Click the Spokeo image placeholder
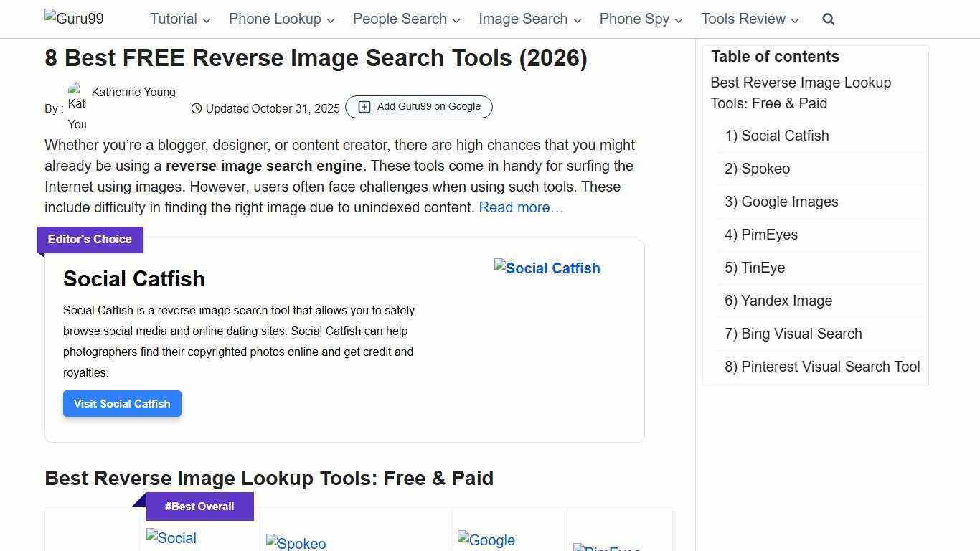980x551 pixels. coord(296,543)
